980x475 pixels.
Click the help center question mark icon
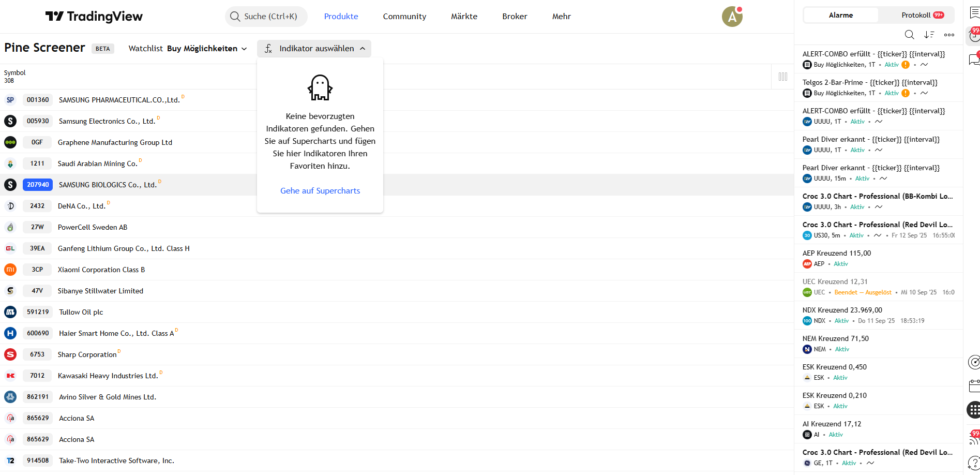(x=974, y=462)
